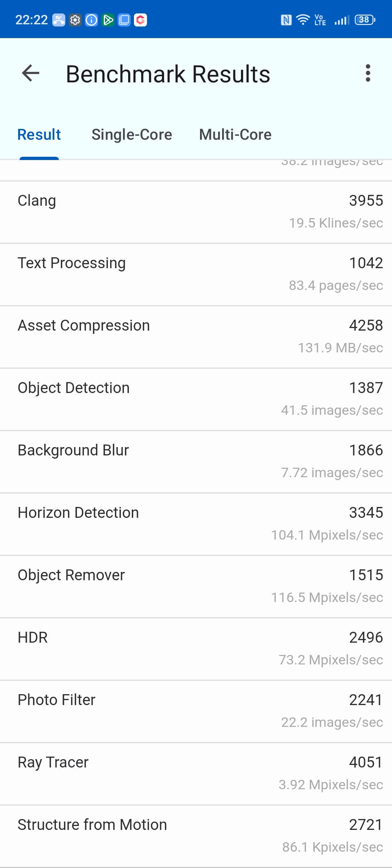Tap the Play Store notification icon

pyautogui.click(x=108, y=20)
